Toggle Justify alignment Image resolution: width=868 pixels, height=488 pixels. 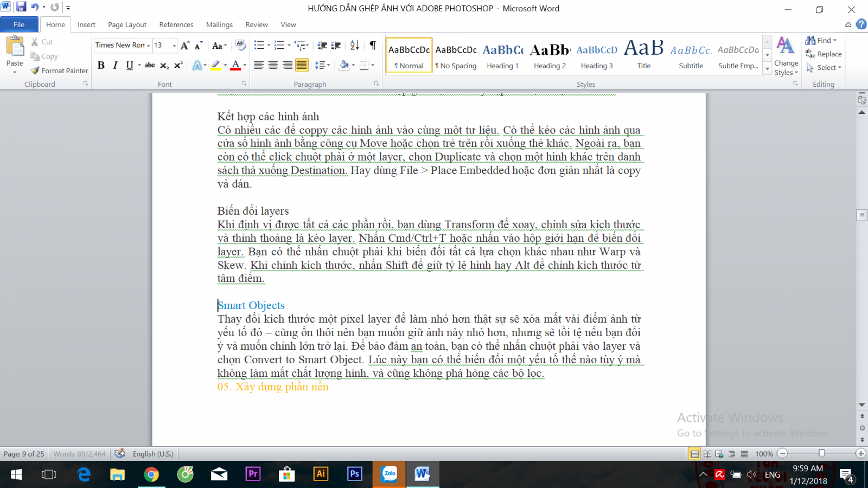[x=302, y=65]
